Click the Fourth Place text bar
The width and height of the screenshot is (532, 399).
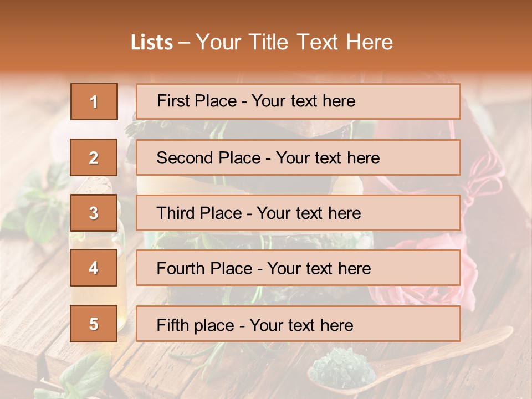pos(298,268)
